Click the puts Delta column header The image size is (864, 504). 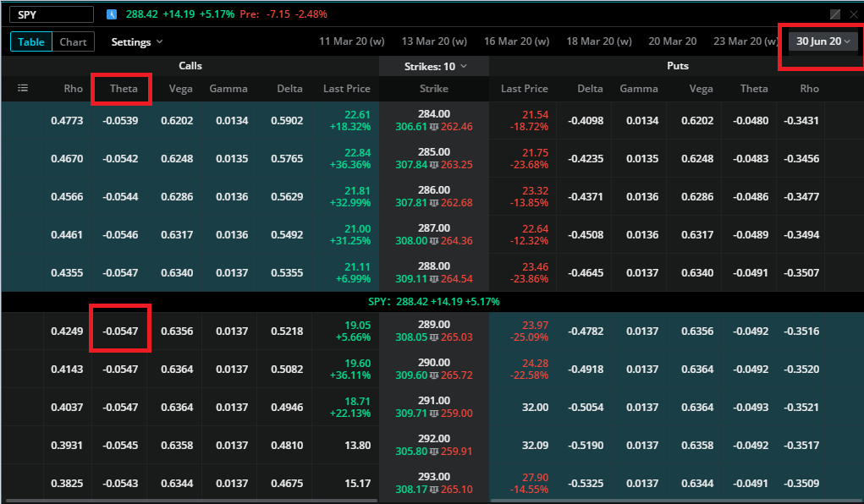click(x=590, y=89)
